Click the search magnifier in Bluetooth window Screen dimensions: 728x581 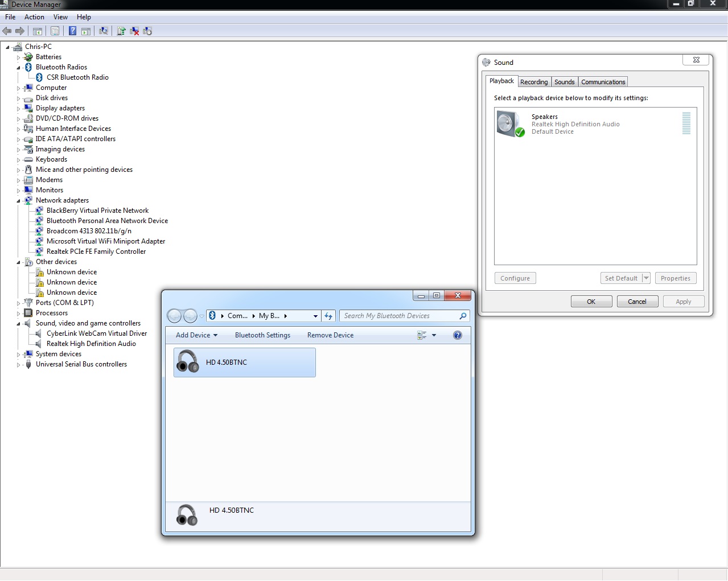pos(463,316)
